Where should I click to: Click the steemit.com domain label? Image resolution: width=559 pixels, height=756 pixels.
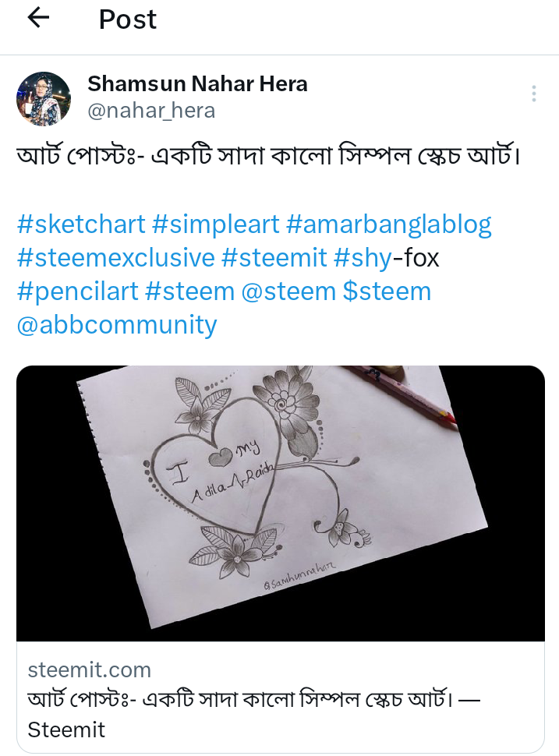(x=89, y=669)
